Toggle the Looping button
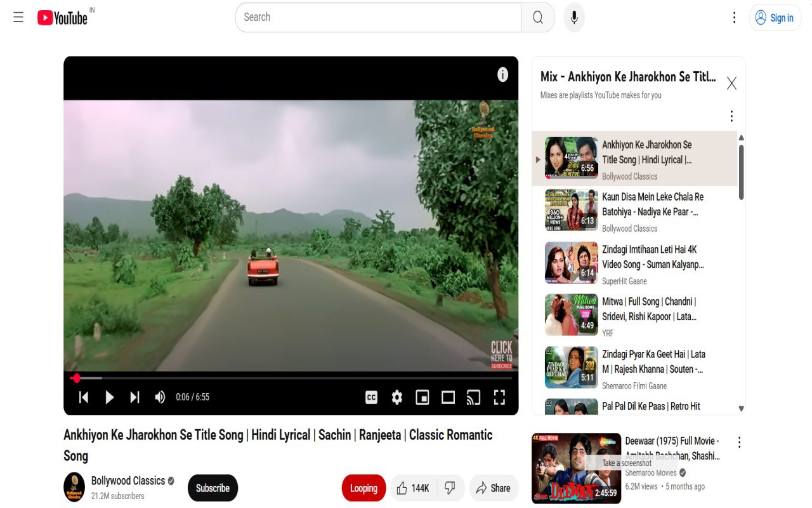This screenshot has width=812, height=508. pyautogui.click(x=363, y=488)
